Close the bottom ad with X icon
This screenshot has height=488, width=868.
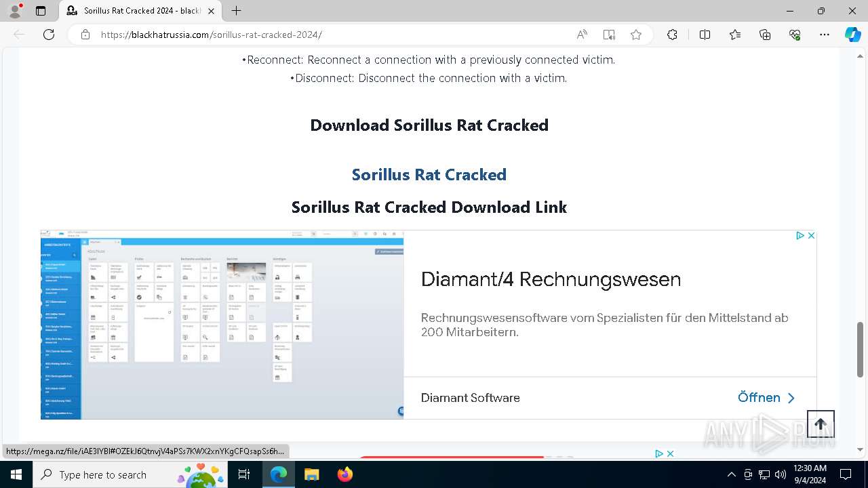tap(670, 453)
